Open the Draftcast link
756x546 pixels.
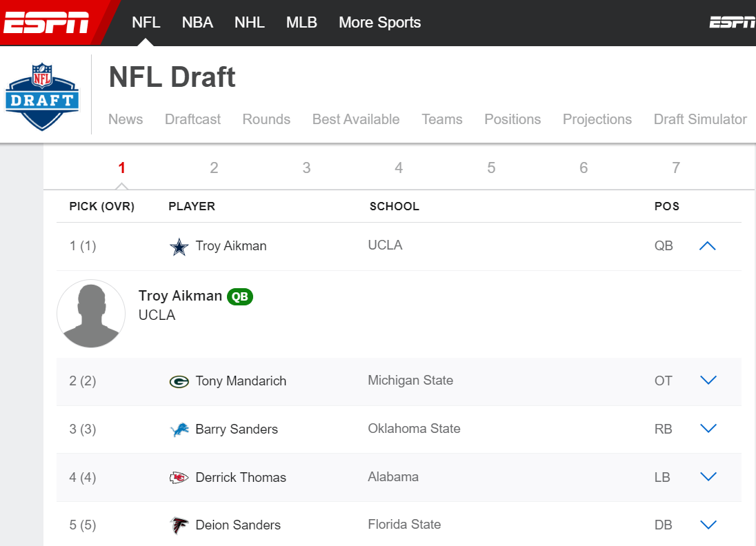pos(192,119)
